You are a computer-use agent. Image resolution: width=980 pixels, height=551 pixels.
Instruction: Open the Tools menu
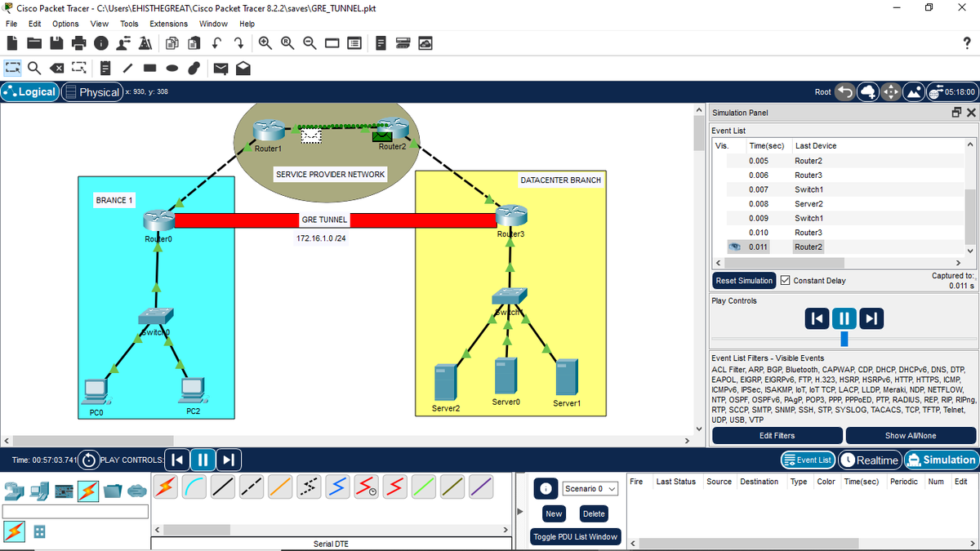pyautogui.click(x=129, y=24)
